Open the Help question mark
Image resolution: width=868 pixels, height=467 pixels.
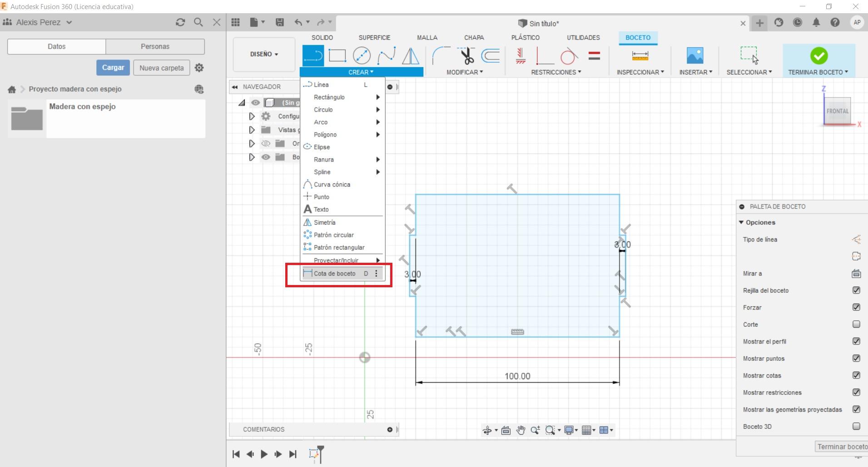835,22
